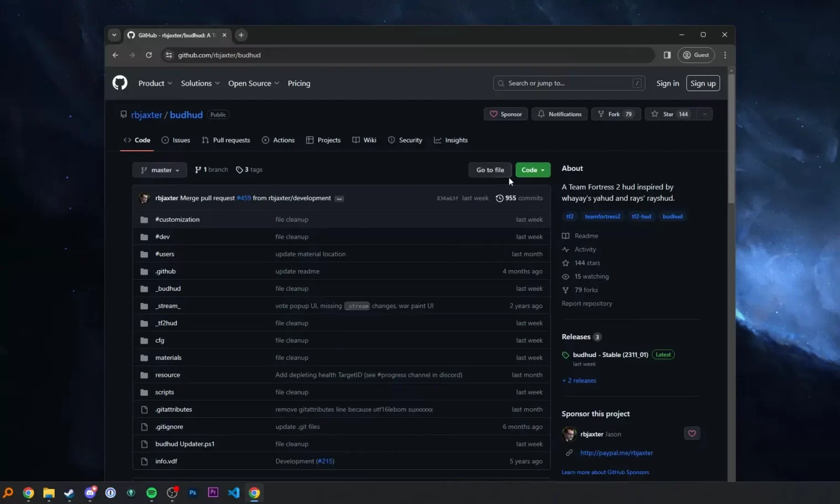The height and width of the screenshot is (504, 840).
Task: Click the teamfortress2 topic tag
Action: 602,217
